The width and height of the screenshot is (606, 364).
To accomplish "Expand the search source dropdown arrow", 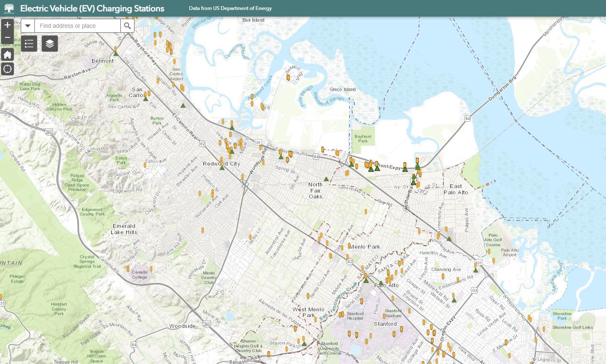I will click(28, 26).
